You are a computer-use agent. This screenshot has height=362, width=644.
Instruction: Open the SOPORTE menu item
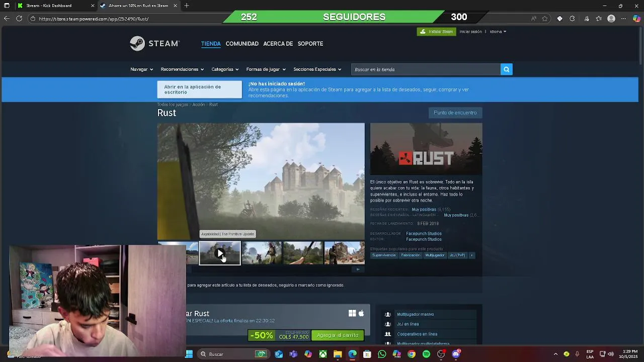pyautogui.click(x=310, y=44)
